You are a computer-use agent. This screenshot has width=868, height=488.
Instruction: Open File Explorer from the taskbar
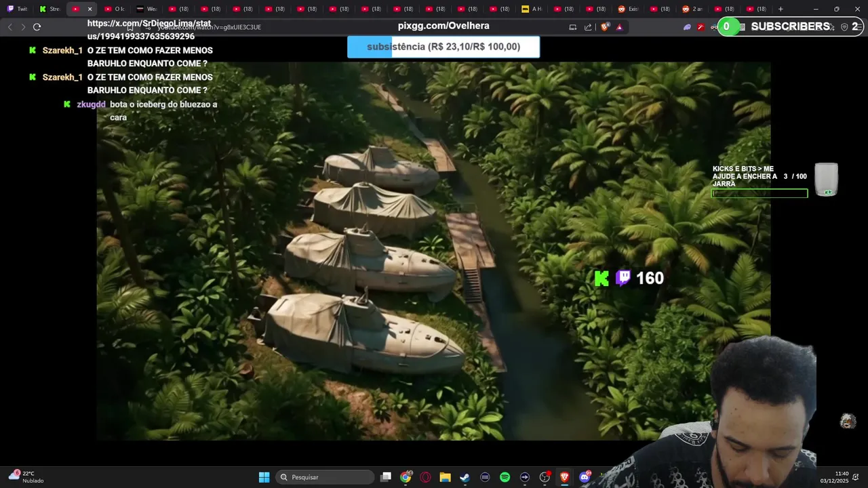pyautogui.click(x=445, y=477)
